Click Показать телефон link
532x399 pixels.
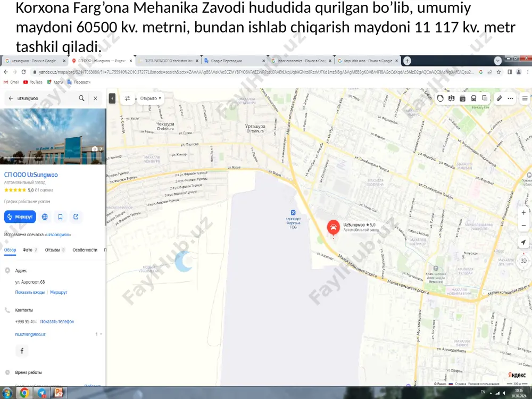tap(57, 322)
